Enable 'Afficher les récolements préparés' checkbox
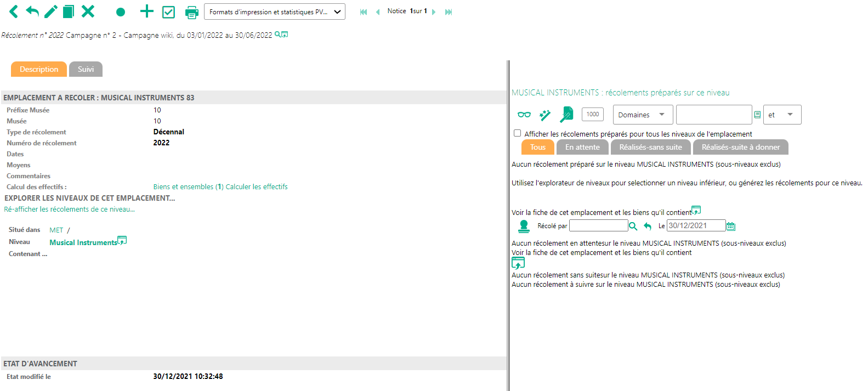868x391 pixels. tap(517, 133)
